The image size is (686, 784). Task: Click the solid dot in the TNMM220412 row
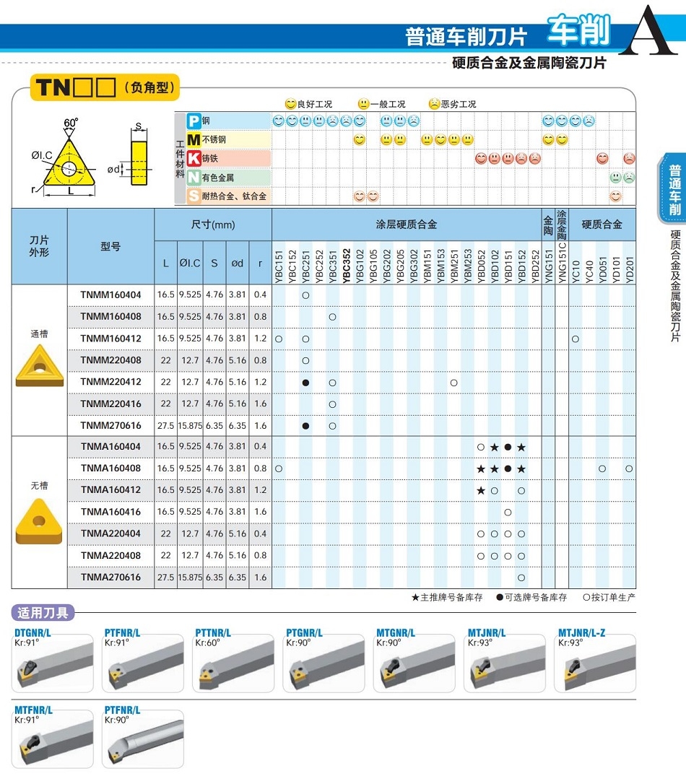coord(305,383)
